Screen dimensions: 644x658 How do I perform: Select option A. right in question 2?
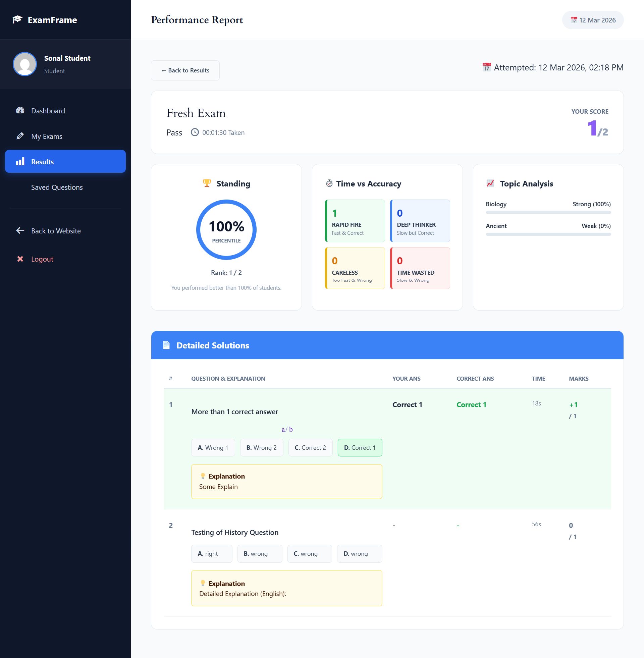point(211,553)
